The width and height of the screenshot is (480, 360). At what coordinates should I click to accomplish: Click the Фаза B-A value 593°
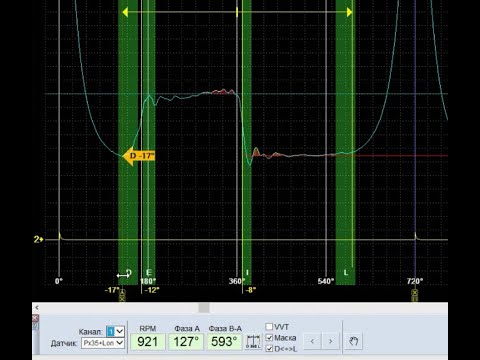[x=224, y=342]
